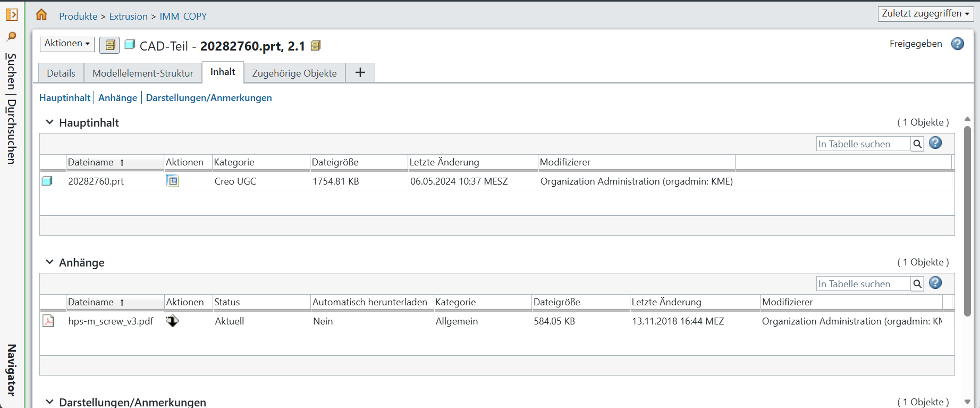Open the help icon beside Freigegeben

[957, 44]
